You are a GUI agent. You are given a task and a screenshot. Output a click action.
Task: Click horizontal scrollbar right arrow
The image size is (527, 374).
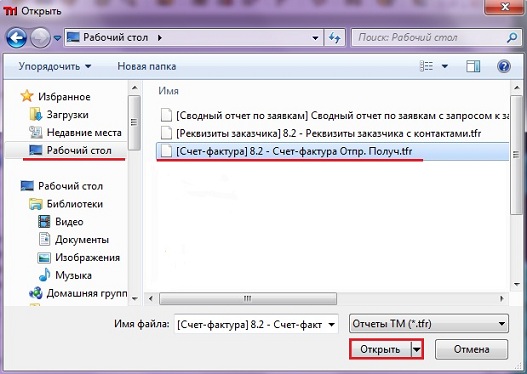click(502, 298)
